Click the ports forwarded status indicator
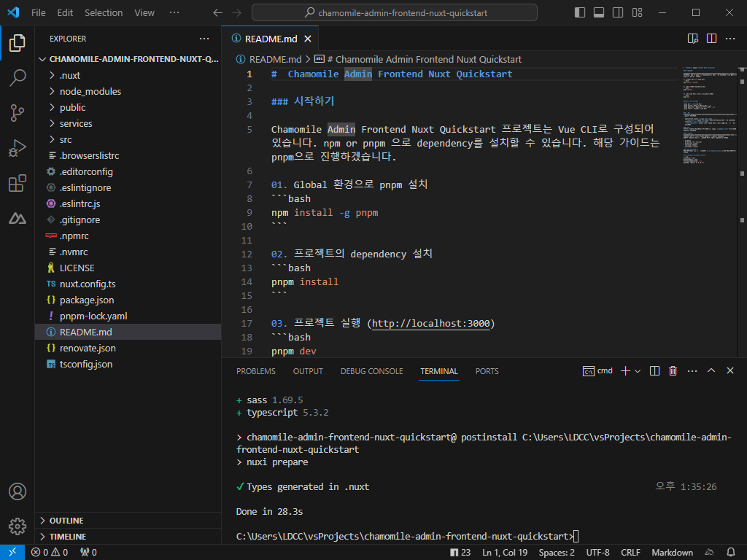Viewport: 747px width, 560px height. (88, 553)
